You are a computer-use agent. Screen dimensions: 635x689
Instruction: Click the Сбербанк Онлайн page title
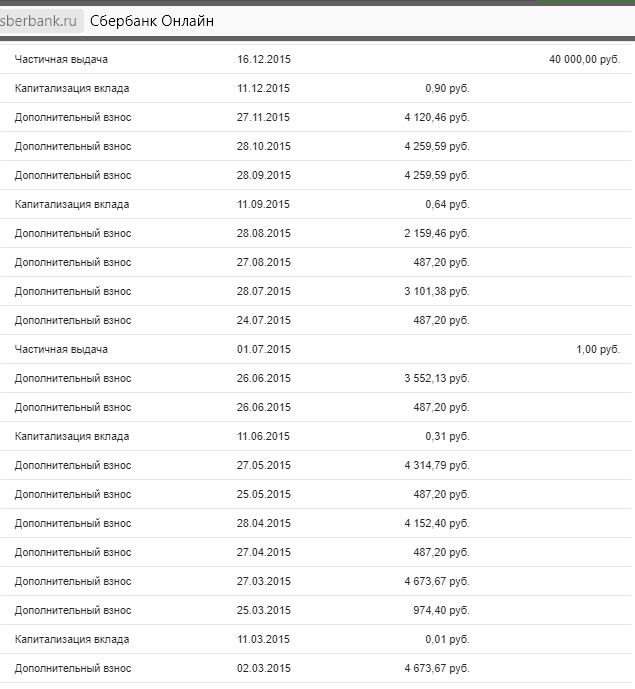[x=151, y=21]
